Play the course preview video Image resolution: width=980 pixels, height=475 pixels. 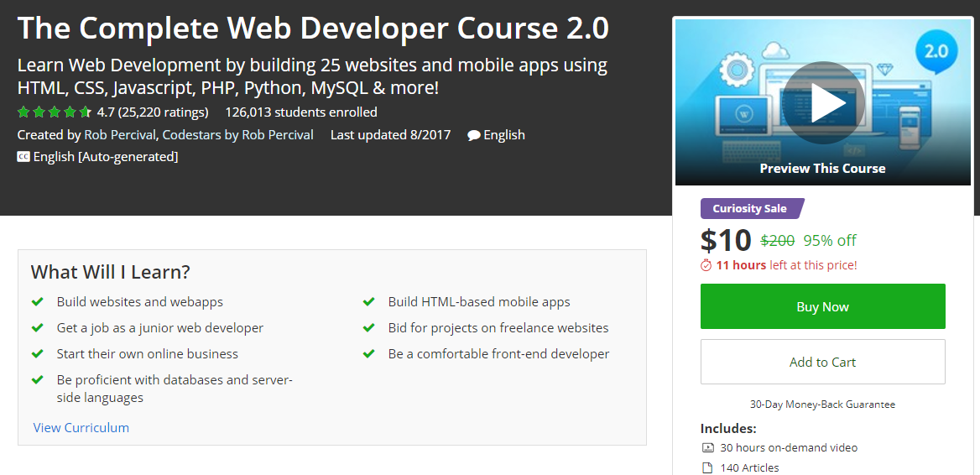point(822,102)
